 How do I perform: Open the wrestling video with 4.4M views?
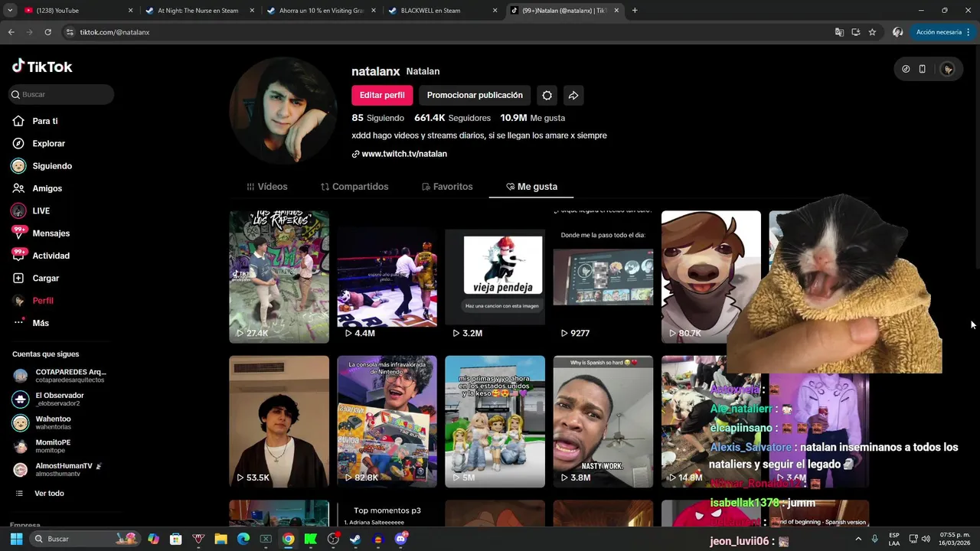point(387,277)
